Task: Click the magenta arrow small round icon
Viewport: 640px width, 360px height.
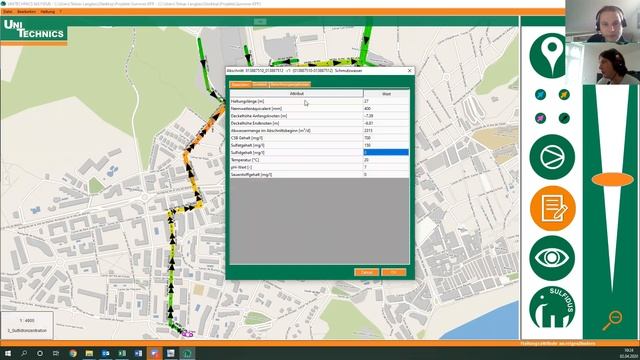Action: point(540,118)
